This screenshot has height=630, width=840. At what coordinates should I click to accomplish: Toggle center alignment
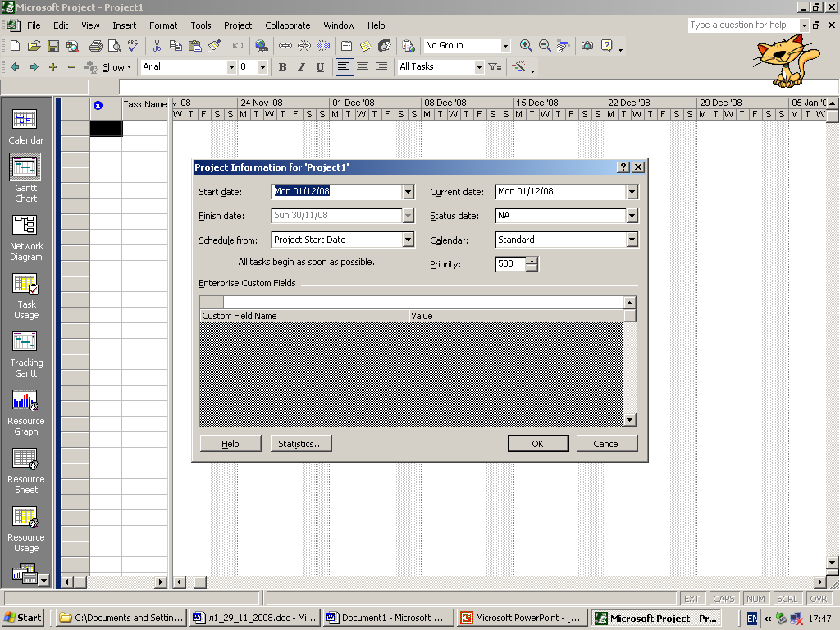tap(363, 67)
